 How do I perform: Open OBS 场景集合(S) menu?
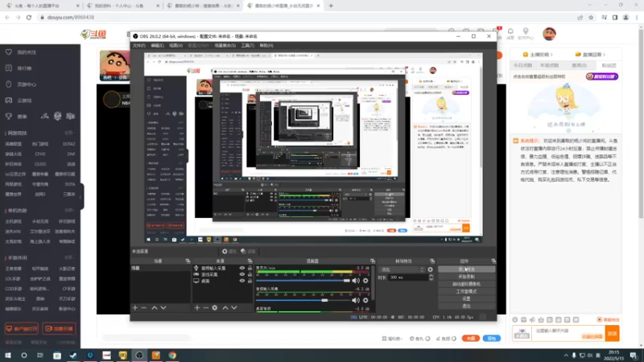(225, 46)
